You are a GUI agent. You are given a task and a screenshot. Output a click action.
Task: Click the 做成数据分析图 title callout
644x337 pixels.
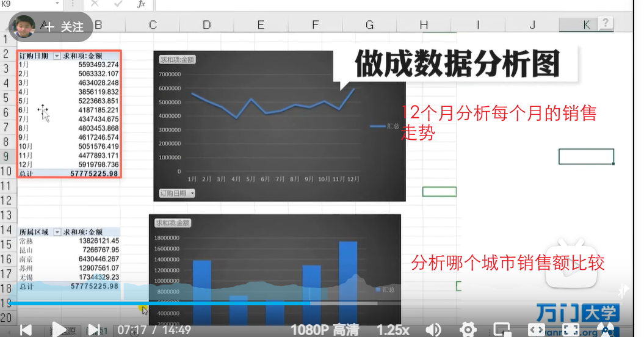457,63
